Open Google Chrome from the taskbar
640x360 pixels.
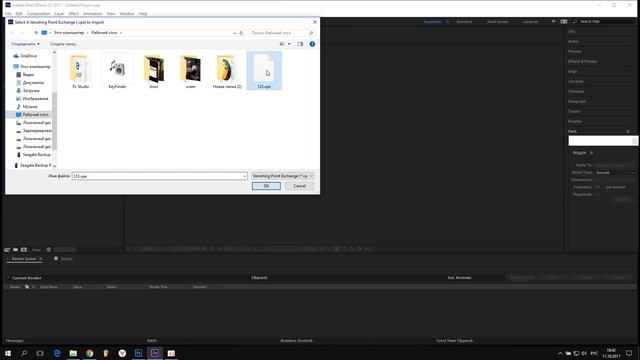[x=89, y=353]
